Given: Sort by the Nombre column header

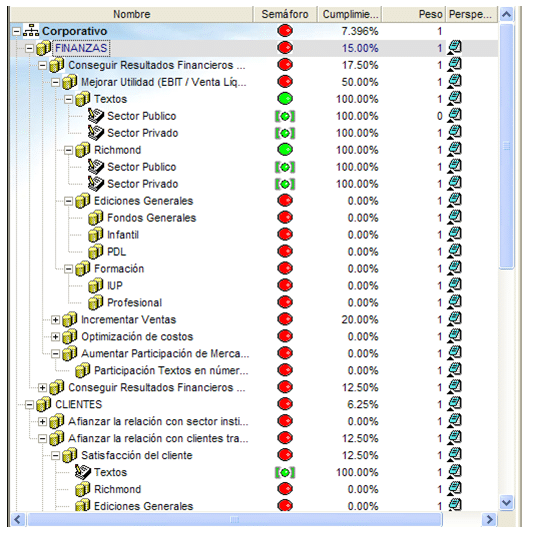Looking at the screenshot, I should coord(132,14).
